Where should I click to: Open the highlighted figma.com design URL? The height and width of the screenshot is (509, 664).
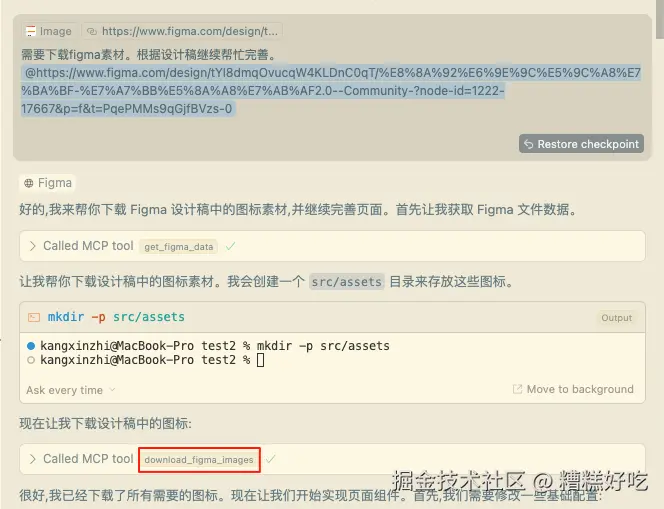click(x=331, y=91)
